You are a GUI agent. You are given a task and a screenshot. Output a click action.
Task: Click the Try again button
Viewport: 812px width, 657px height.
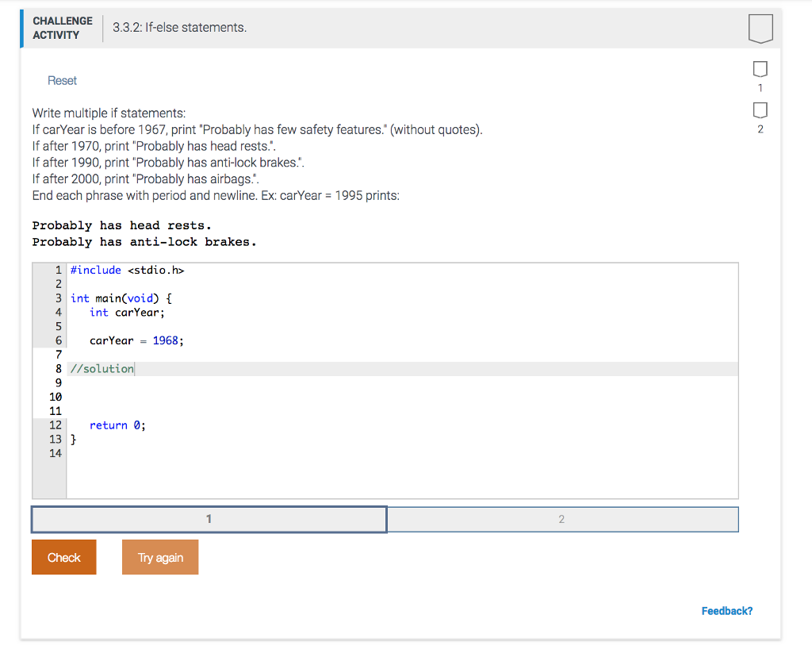(x=160, y=557)
